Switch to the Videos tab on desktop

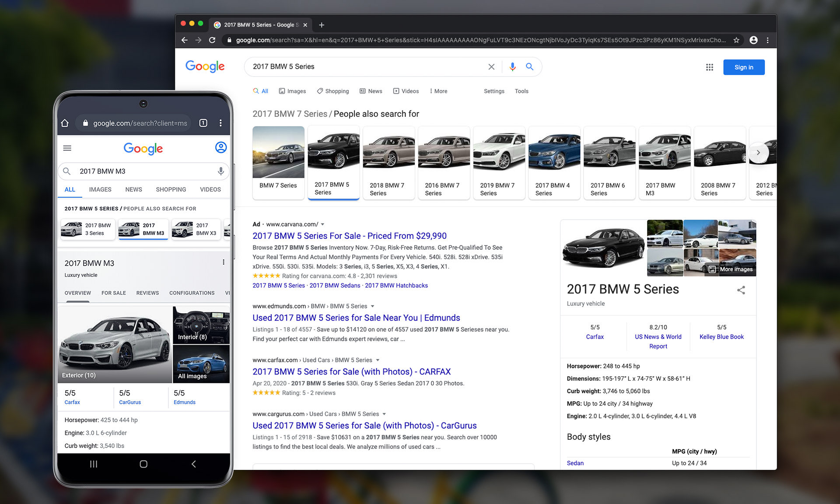click(x=406, y=91)
